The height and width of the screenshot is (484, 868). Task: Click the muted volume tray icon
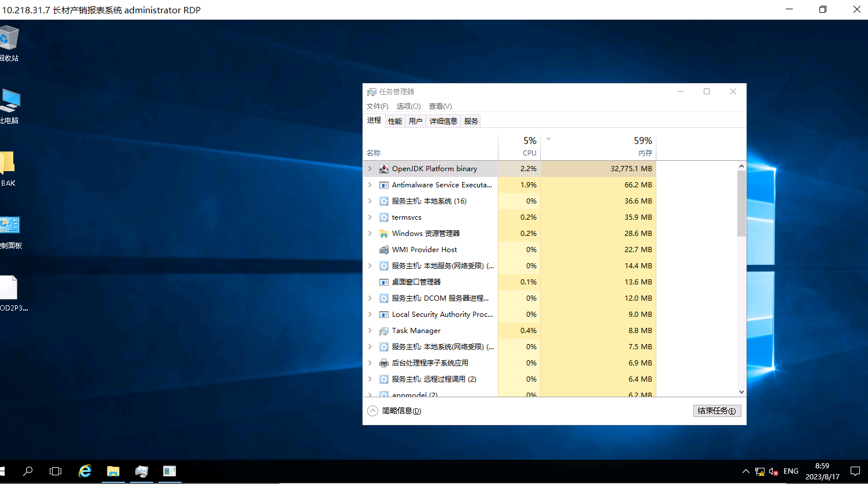point(774,471)
